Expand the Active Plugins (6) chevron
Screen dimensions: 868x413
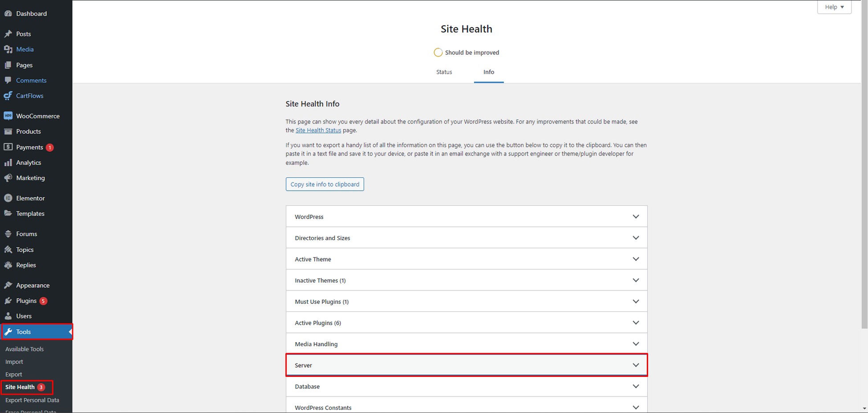point(636,323)
